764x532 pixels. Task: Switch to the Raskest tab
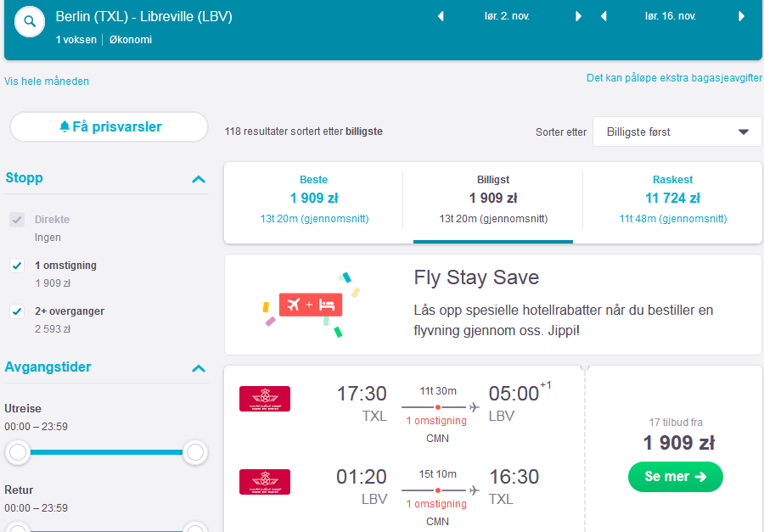[x=672, y=199]
